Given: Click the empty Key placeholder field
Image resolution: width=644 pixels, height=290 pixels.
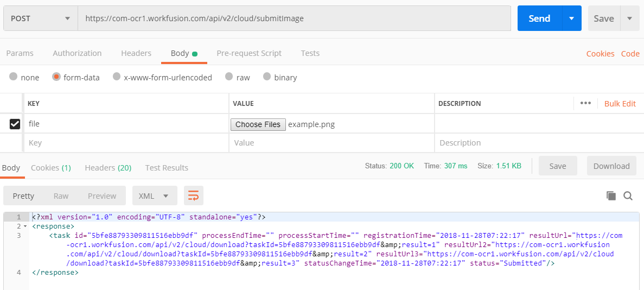Looking at the screenshot, I should pyautogui.click(x=126, y=143).
